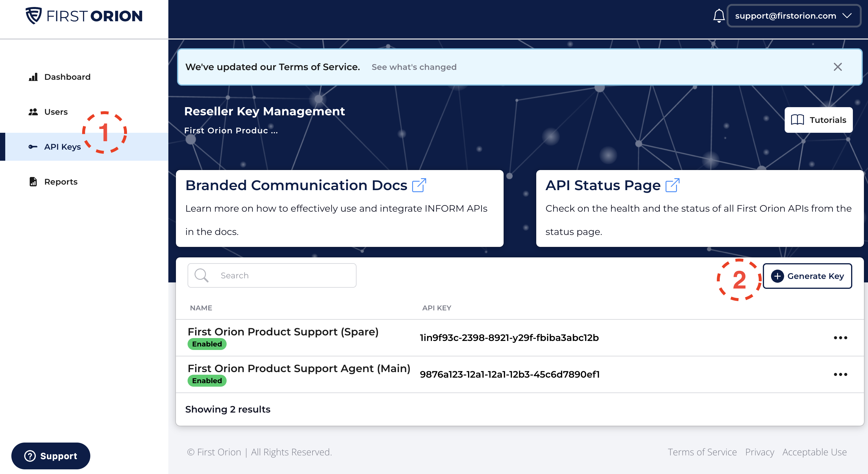This screenshot has height=474, width=868.
Task: Click Enabled badge on Spare key
Action: tap(207, 344)
